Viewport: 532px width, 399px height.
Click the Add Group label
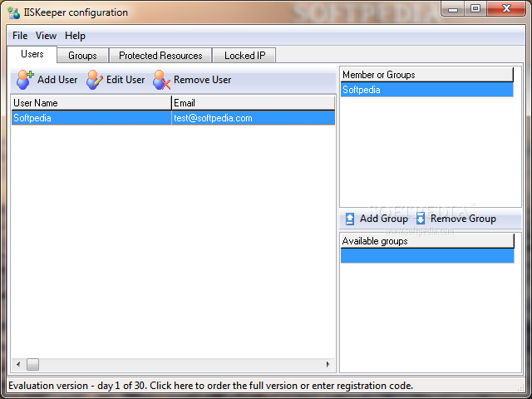(384, 219)
